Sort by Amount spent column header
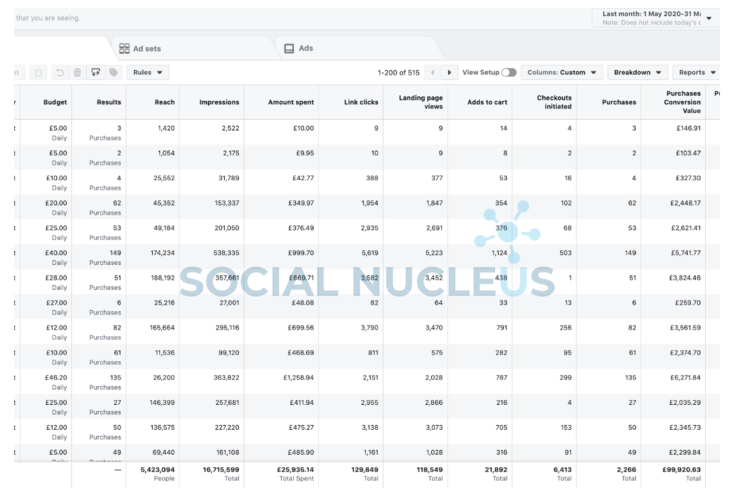 click(292, 103)
